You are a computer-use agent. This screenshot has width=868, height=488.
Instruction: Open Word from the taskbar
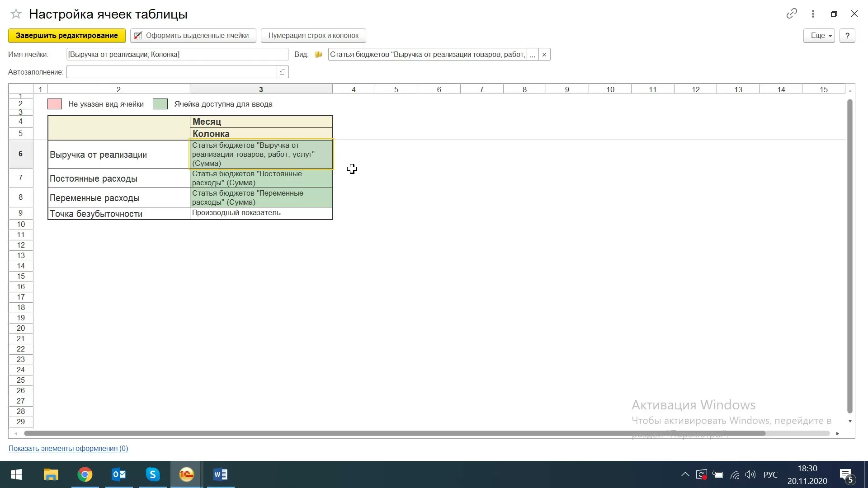[221, 474]
